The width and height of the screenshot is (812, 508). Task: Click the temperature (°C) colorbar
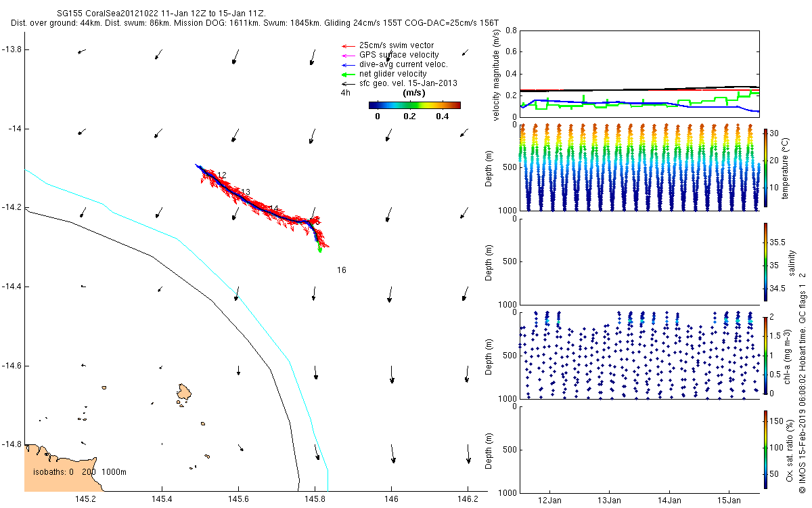(765, 167)
